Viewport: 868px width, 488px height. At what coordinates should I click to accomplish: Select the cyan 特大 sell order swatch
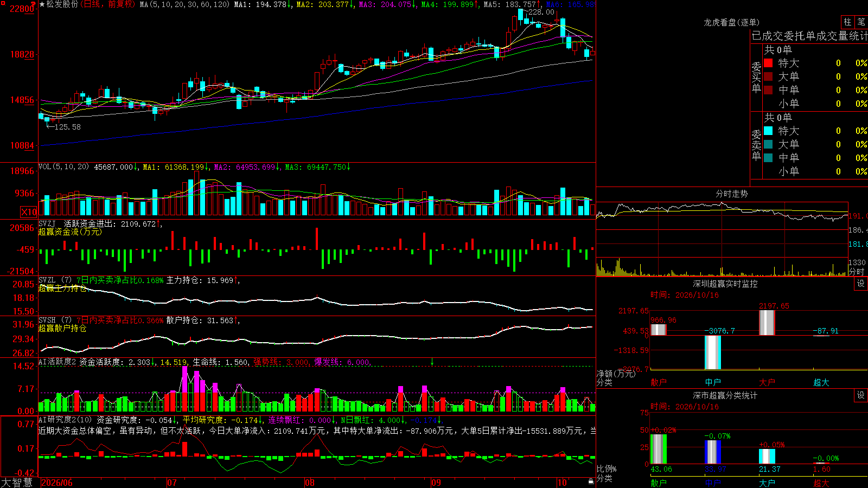[x=768, y=131]
